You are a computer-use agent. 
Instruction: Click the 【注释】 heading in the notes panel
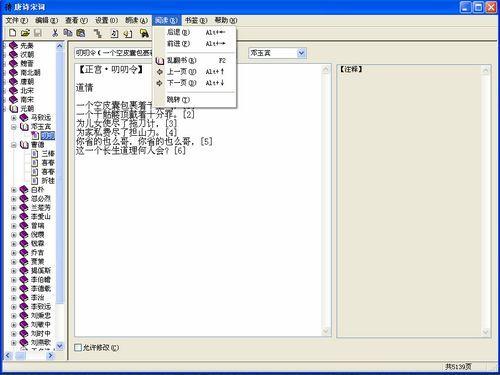[x=351, y=69]
